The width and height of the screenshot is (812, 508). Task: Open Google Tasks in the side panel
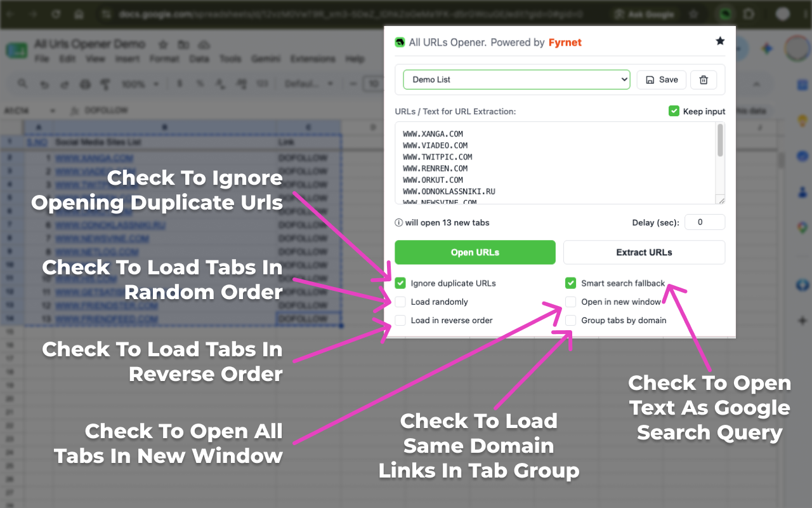[802, 156]
